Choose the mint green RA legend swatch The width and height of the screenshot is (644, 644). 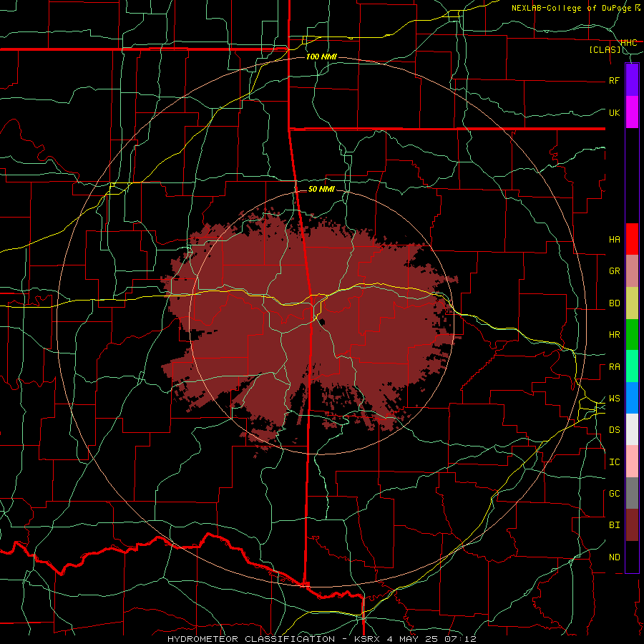632,366
